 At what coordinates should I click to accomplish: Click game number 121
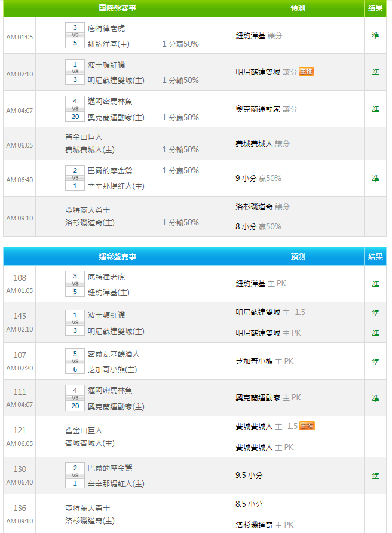tap(19, 431)
